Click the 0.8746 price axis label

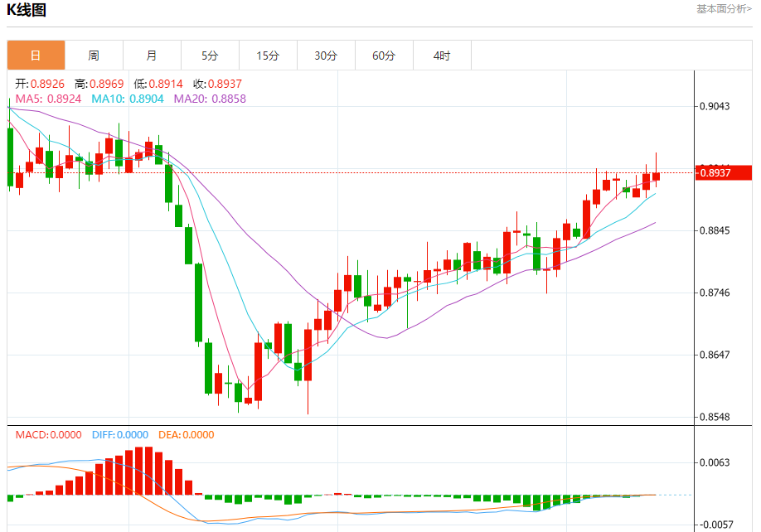[715, 293]
